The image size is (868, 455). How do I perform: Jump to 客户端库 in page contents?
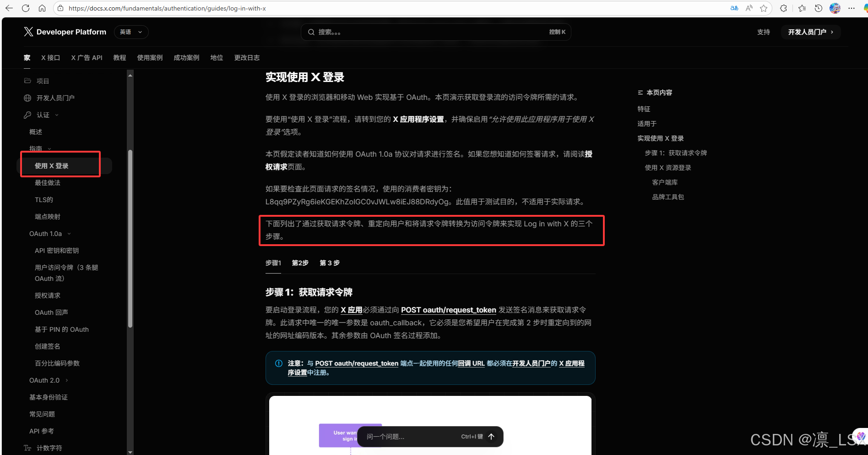(665, 182)
